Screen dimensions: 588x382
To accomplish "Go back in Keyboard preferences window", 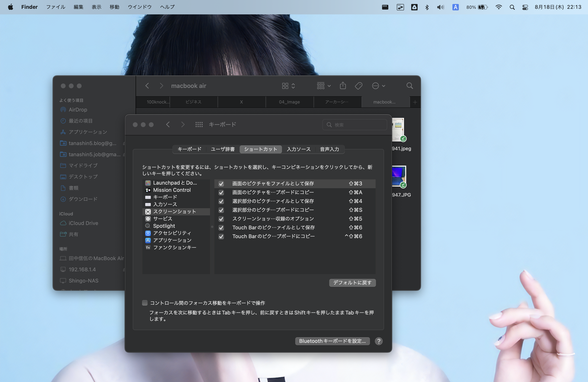I will click(168, 125).
